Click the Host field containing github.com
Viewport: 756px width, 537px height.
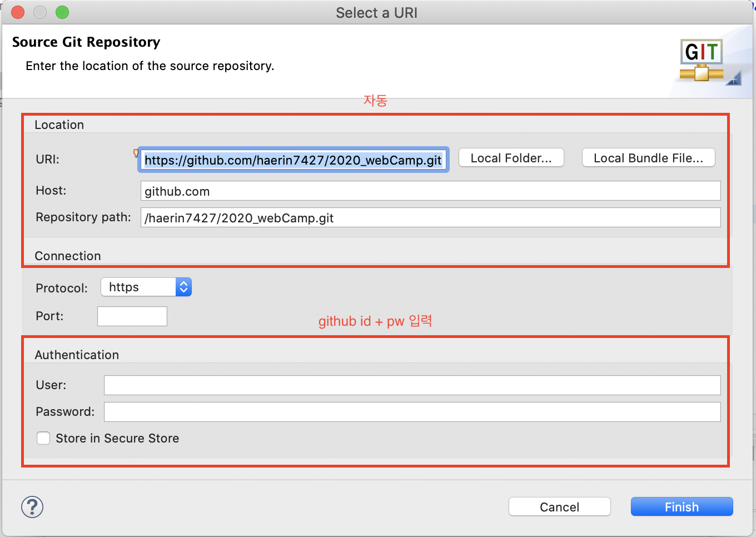click(431, 191)
